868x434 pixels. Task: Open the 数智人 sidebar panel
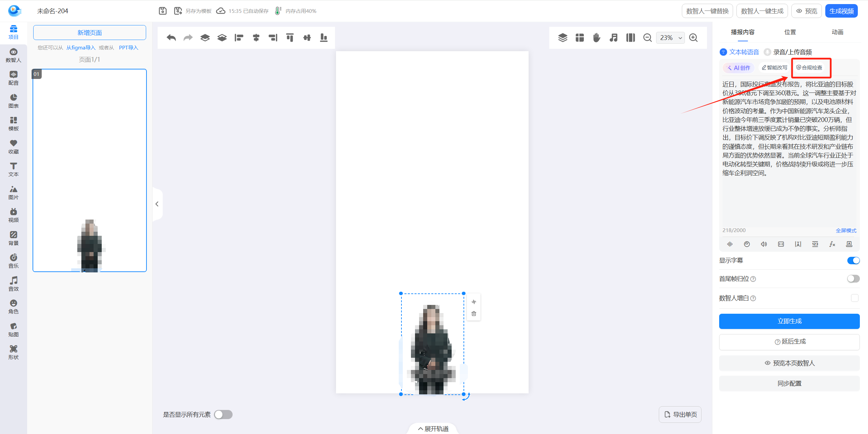[13, 55]
